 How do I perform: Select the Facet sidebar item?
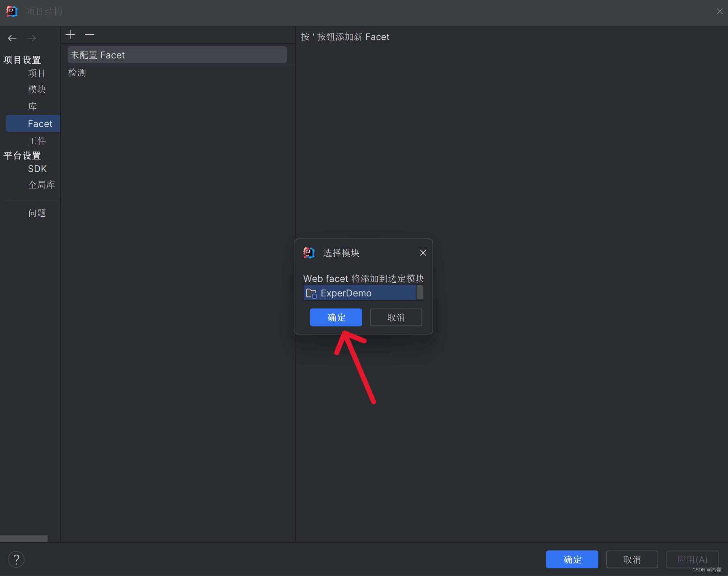[33, 124]
